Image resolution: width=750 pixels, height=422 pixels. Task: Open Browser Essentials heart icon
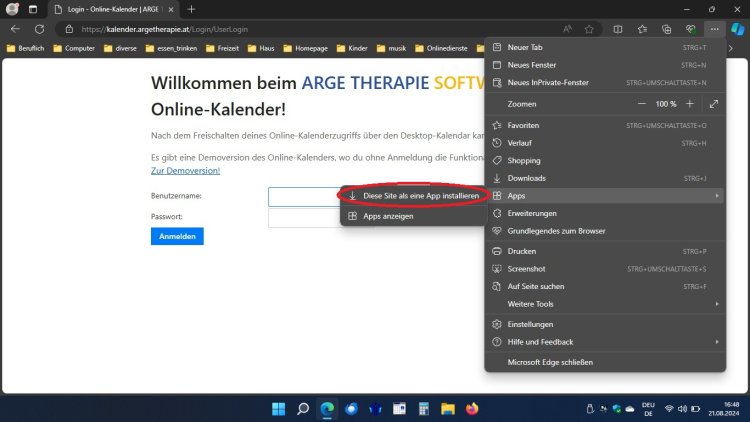click(690, 29)
